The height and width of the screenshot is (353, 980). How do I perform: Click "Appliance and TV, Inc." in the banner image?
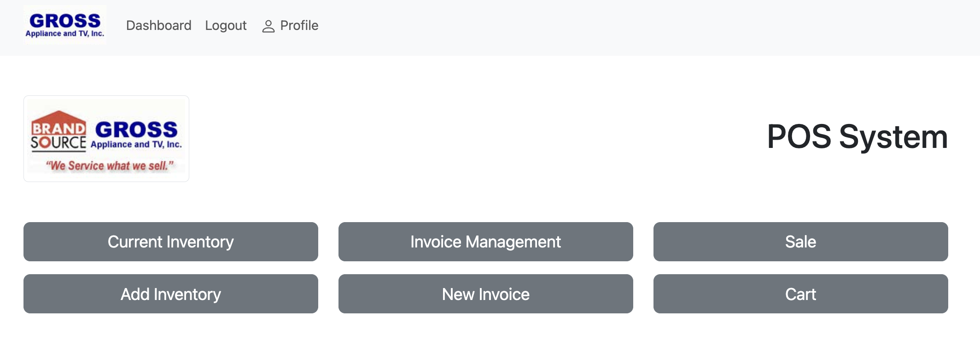[136, 144]
